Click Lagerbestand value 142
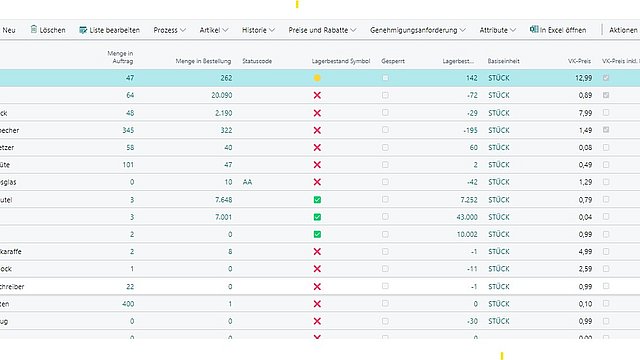This screenshot has height=360, width=640. click(471, 78)
